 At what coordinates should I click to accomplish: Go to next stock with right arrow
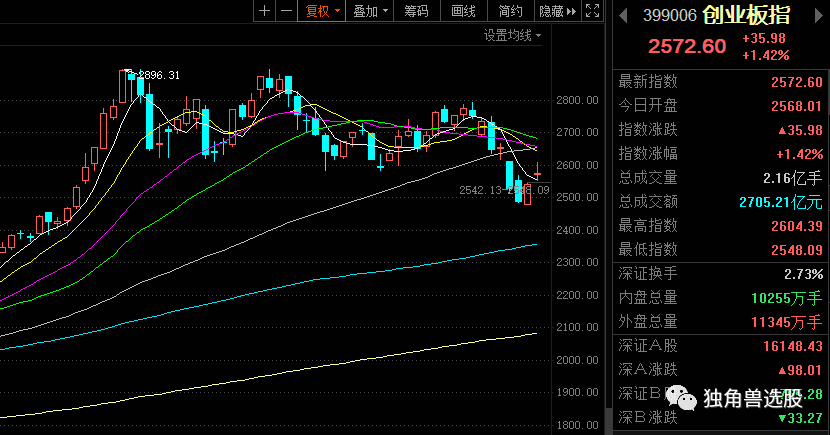(818, 15)
